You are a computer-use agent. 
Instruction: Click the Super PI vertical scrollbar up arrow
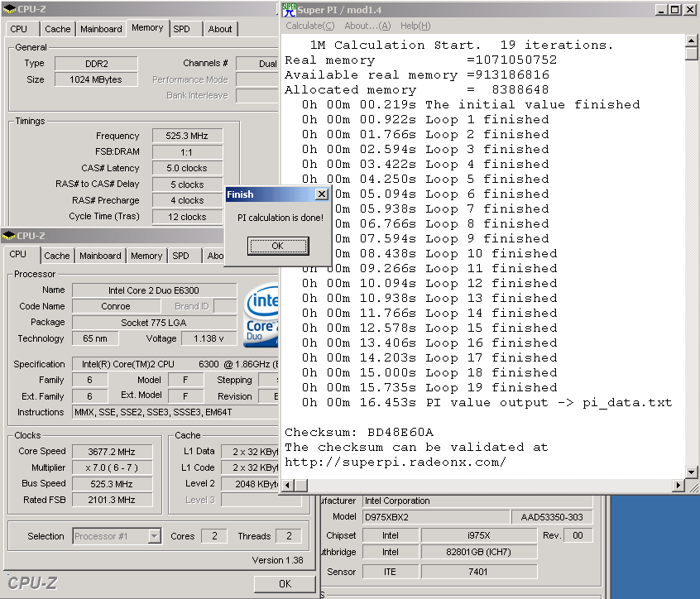[691, 41]
